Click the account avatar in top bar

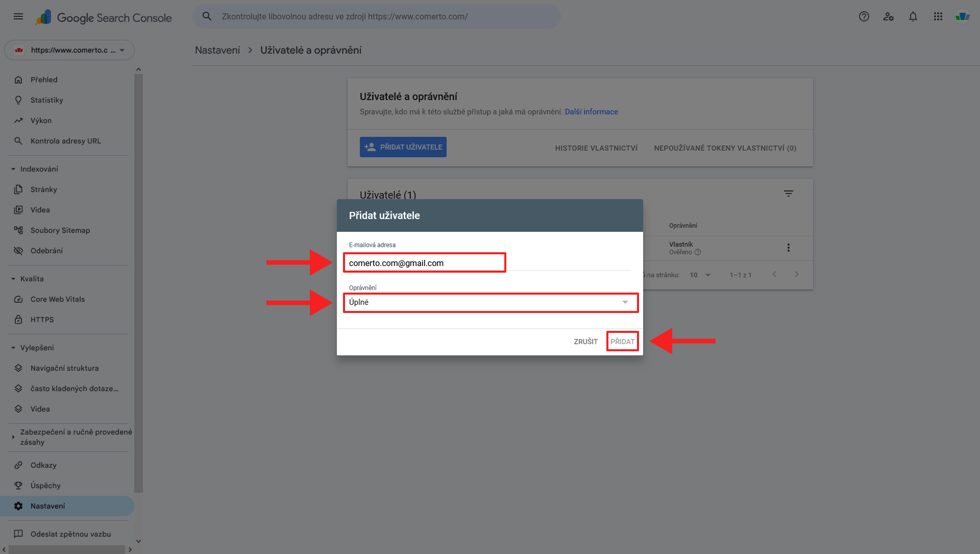[962, 16]
